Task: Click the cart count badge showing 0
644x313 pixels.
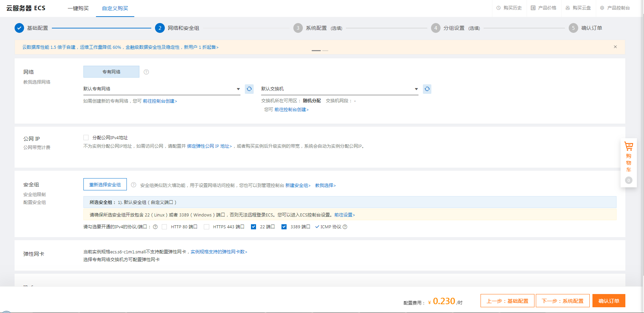Action: (x=629, y=180)
